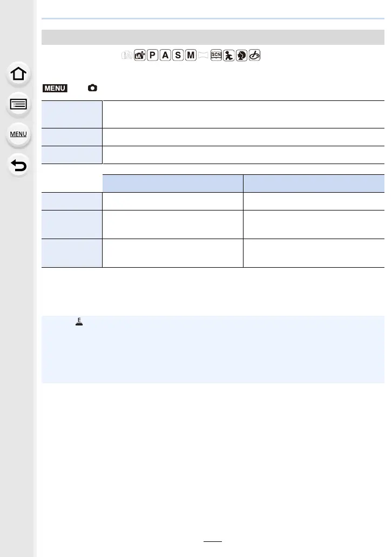
Task: Open the round MENU button in sidebar
Action: (x=18, y=134)
